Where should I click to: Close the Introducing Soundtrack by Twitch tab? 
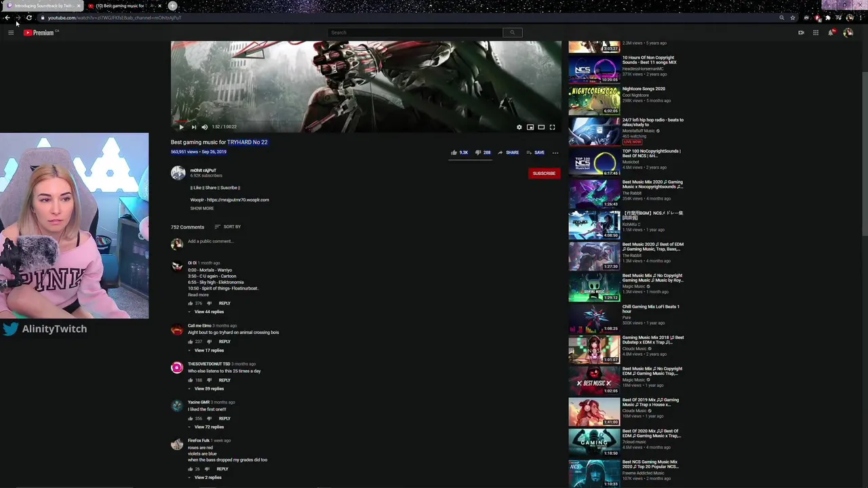(x=78, y=6)
